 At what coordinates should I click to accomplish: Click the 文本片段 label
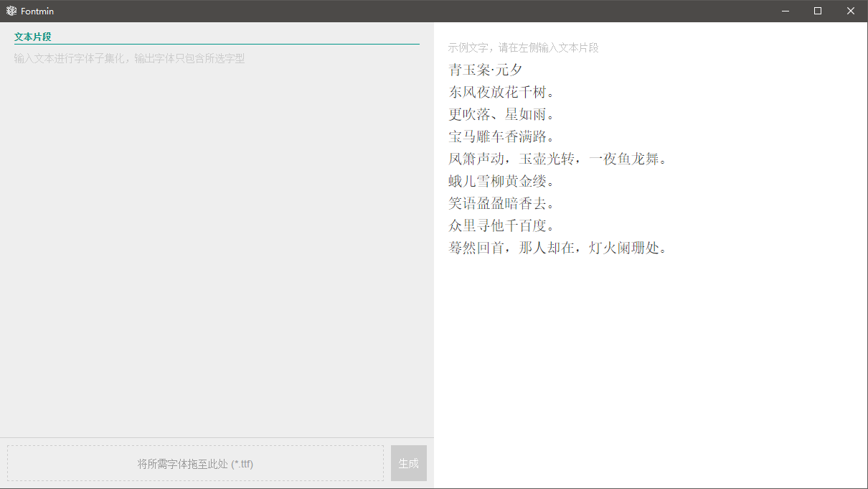tap(33, 37)
